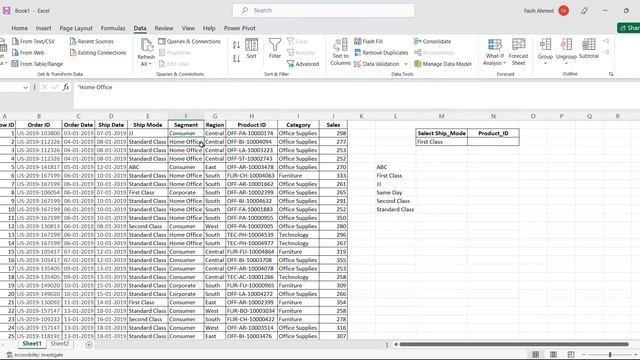The width and height of the screenshot is (640, 360).
Task: Switch to the View tab
Action: (x=188, y=28)
